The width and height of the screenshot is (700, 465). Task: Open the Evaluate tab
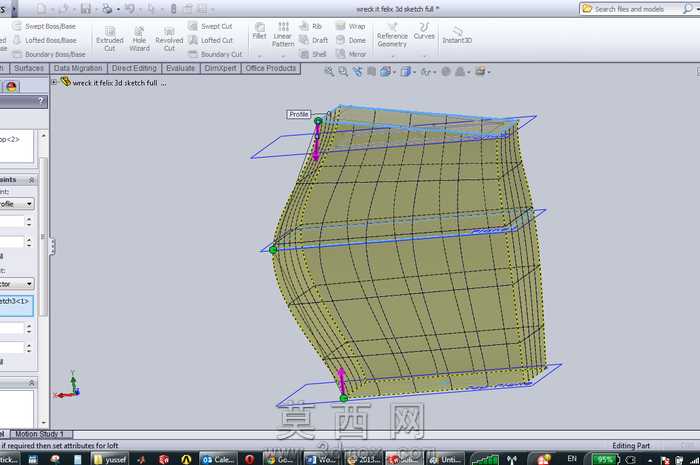point(180,68)
